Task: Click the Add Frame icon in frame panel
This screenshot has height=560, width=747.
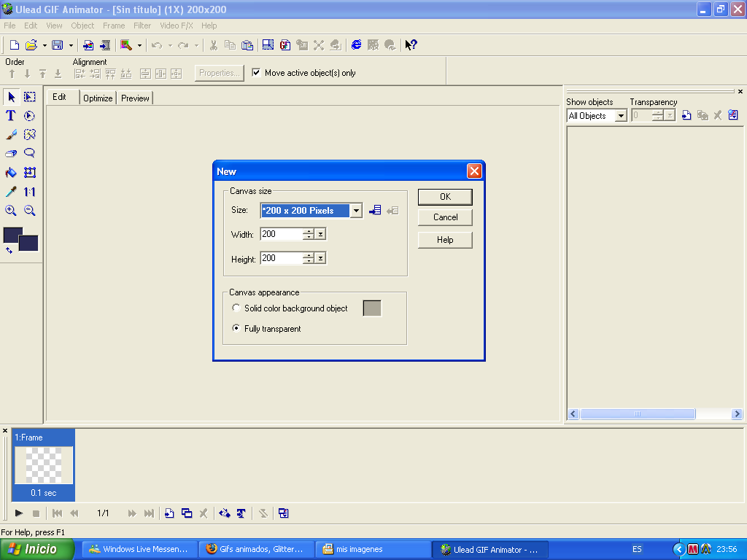Action: click(x=169, y=513)
